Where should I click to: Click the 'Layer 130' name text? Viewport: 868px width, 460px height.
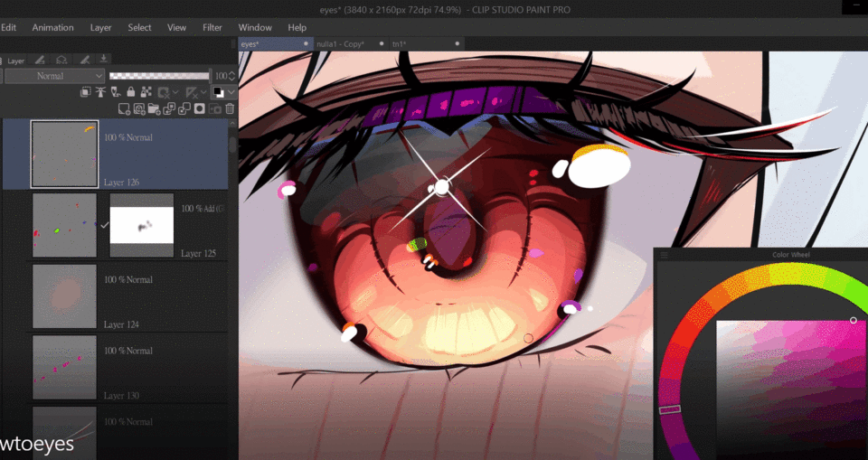point(121,396)
